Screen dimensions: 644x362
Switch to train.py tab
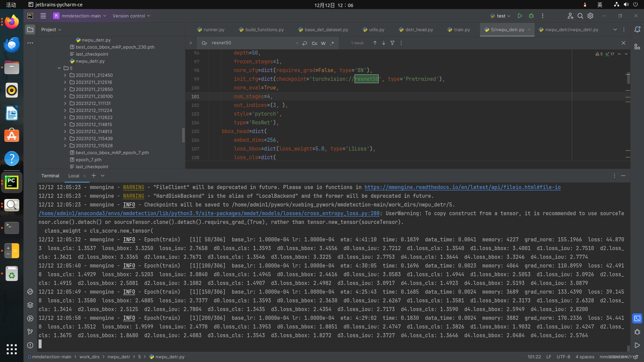coord(459,29)
